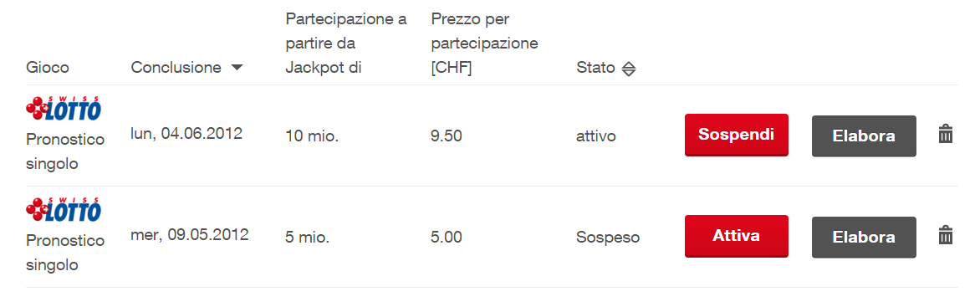Edit the 10 mio. jackpot subscription via Elabora
The image size is (980, 307).
coord(864,136)
